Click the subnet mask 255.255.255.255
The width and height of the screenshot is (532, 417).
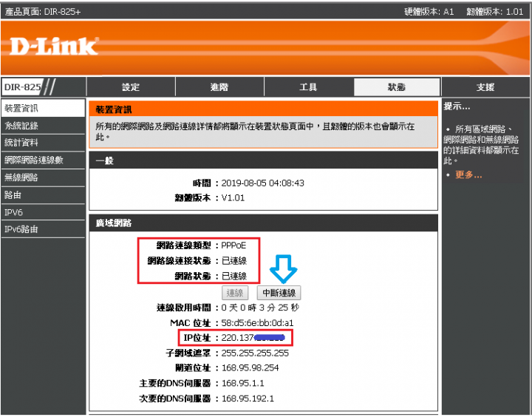(255, 353)
